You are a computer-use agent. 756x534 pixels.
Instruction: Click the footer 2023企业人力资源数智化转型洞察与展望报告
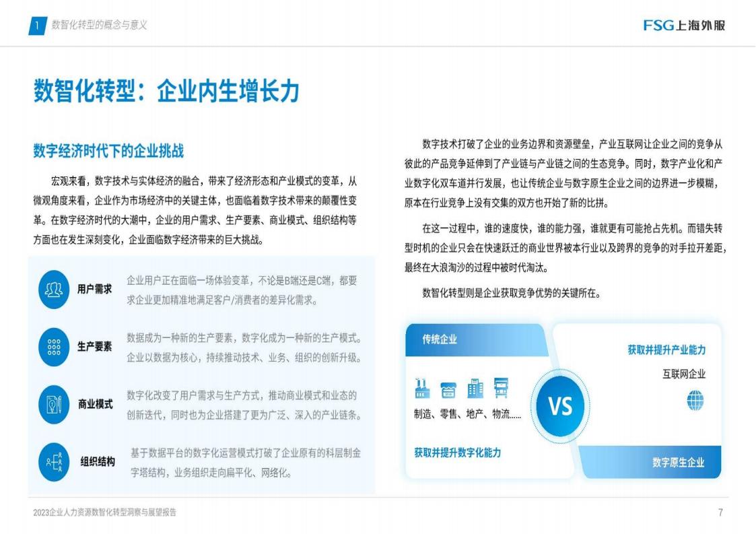[x=104, y=512]
